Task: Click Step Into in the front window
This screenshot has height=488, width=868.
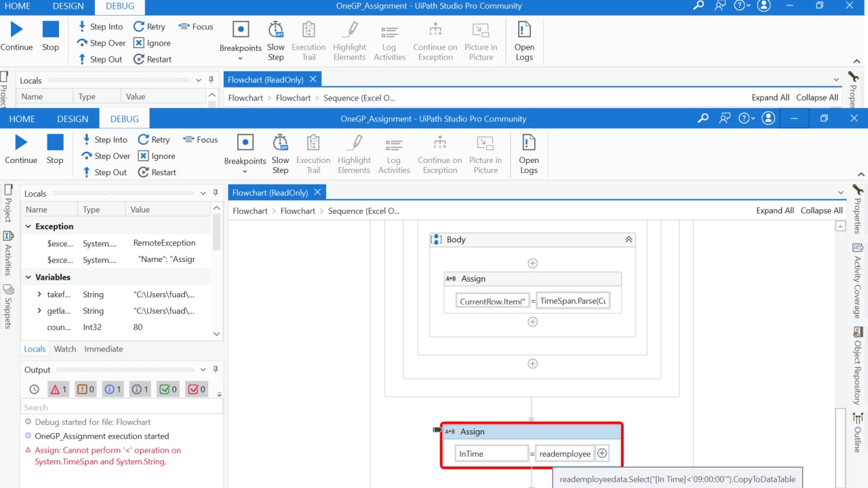Action: coord(104,140)
